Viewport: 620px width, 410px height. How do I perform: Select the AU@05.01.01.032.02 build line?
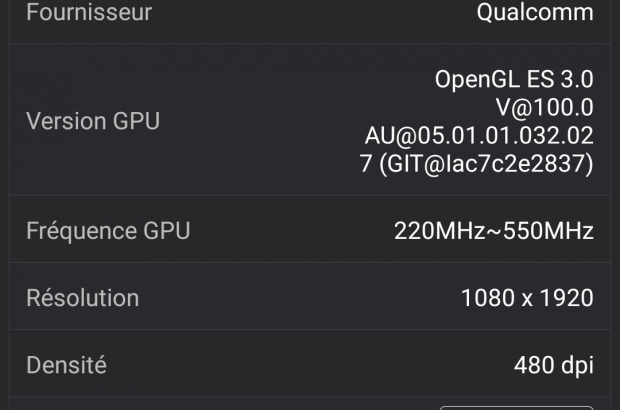pos(480,134)
